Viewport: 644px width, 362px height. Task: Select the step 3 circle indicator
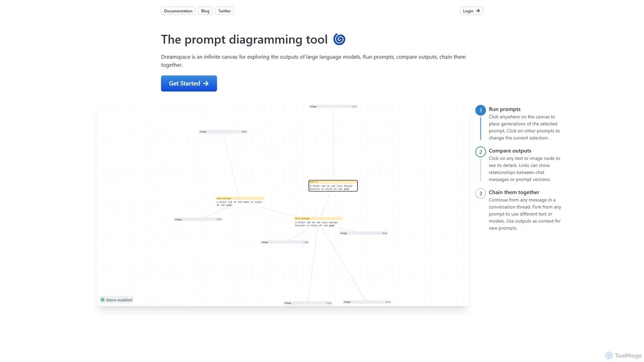click(x=480, y=194)
